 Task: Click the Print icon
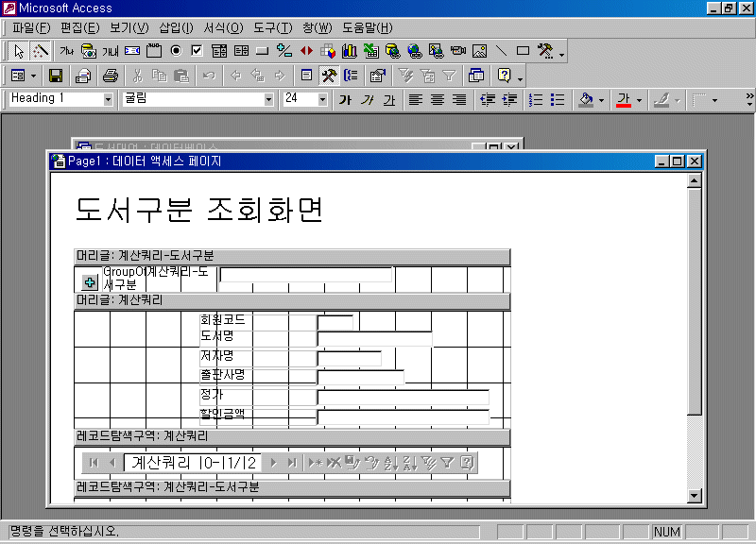coord(111,76)
